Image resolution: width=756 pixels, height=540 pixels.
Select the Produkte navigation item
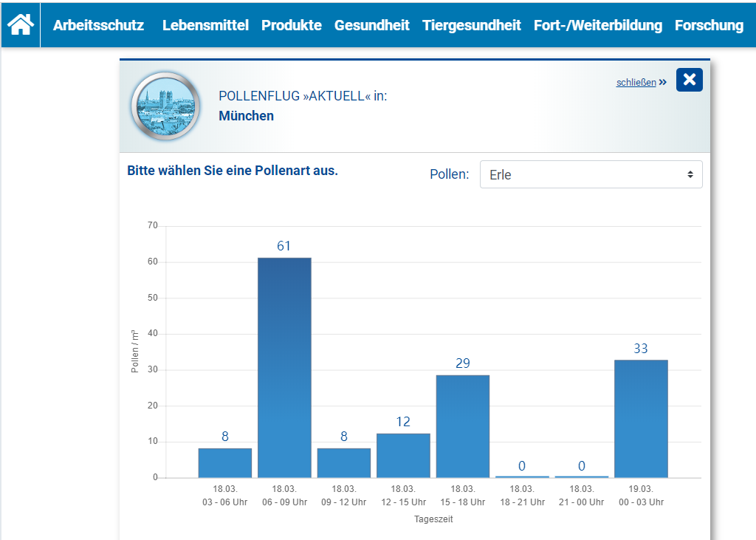click(x=292, y=25)
